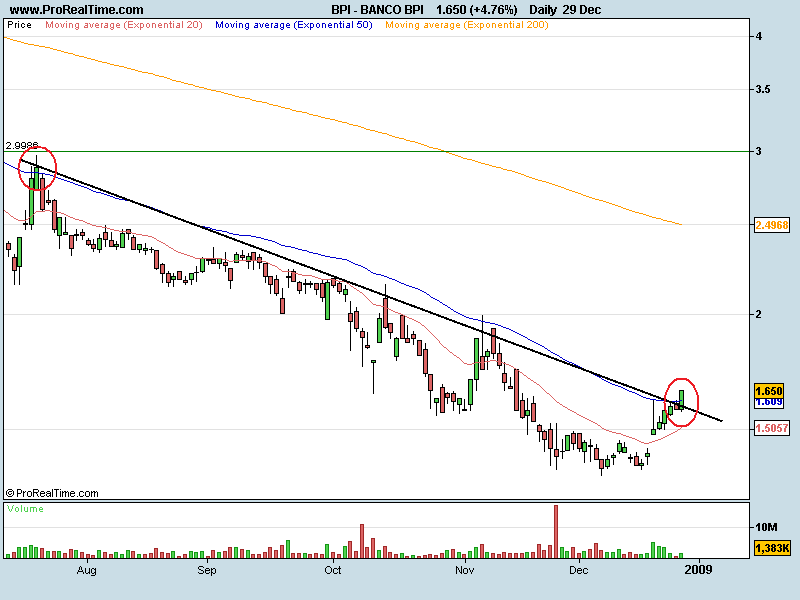Select the black descending trendline
800x600 pixels.
tap(371, 291)
